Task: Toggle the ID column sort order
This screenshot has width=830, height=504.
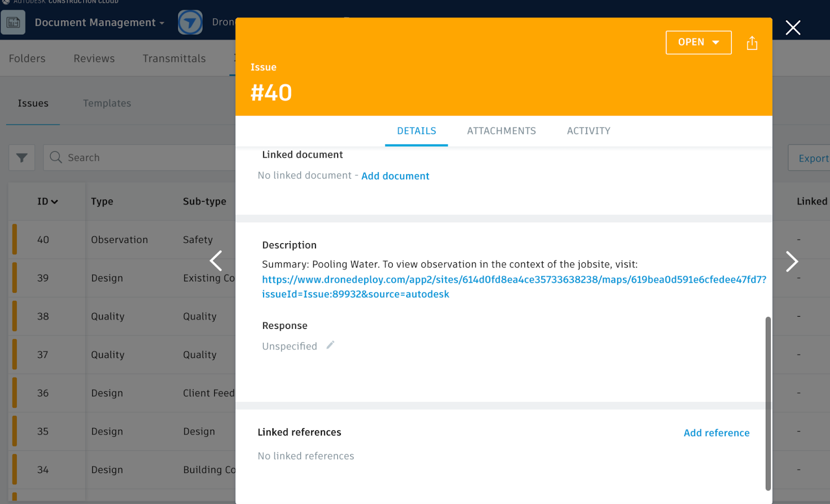Action: [x=48, y=201]
